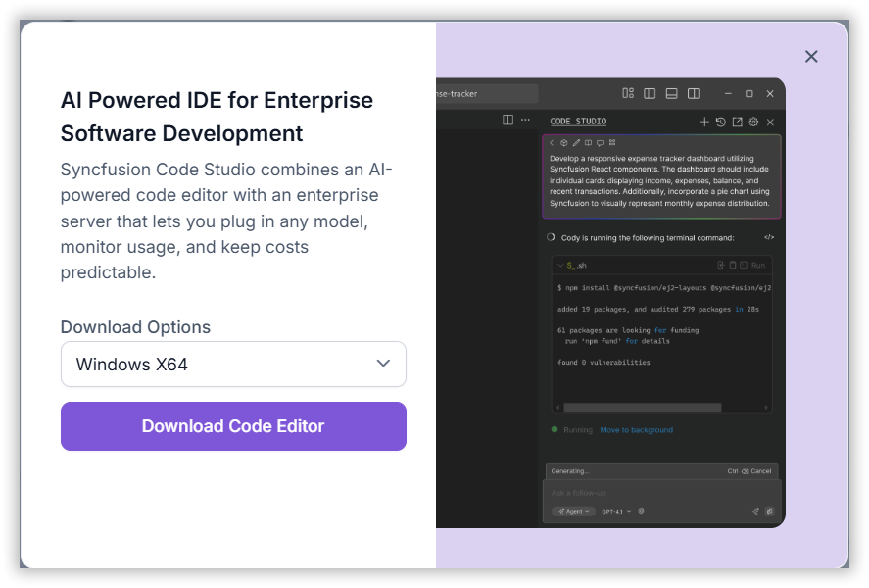Collapse the .sh terminal output section
Screen dimensions: 869x588
(559, 265)
